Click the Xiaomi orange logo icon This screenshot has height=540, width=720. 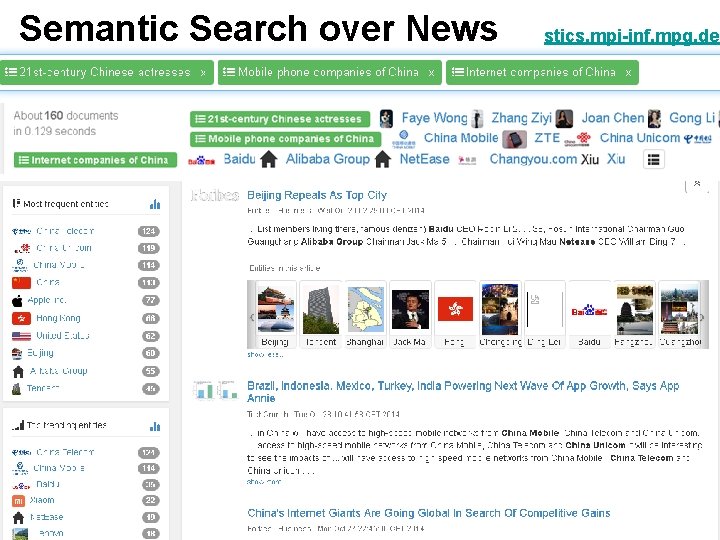click(x=18, y=501)
